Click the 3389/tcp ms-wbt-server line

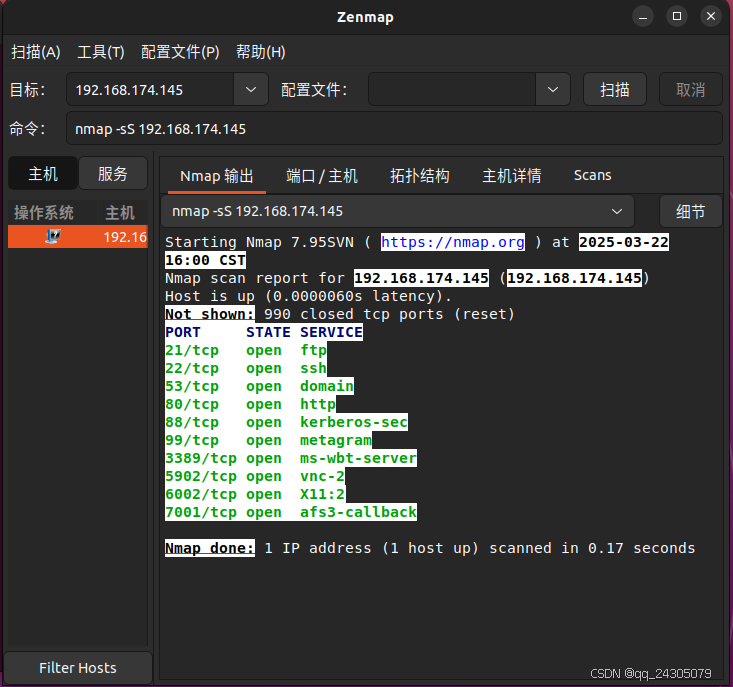tap(291, 458)
